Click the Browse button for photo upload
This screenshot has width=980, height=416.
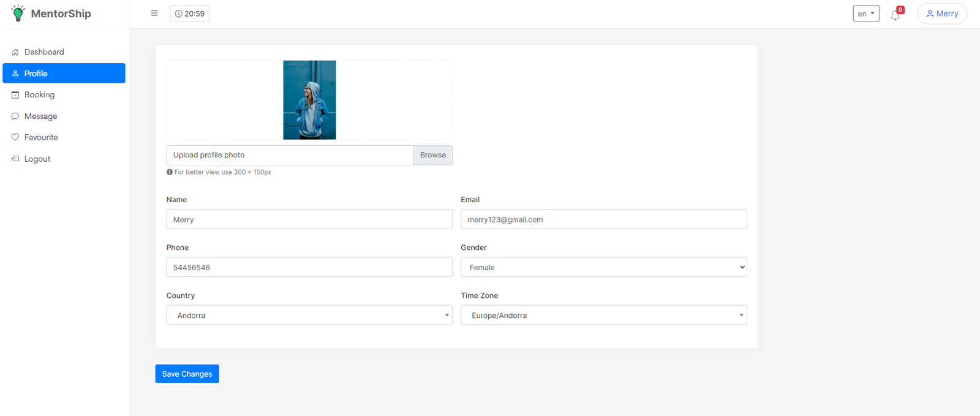[432, 155]
